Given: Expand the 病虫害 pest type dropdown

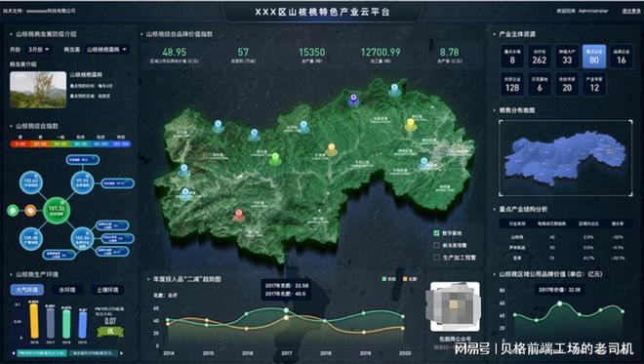Looking at the screenshot, I should click(106, 50).
